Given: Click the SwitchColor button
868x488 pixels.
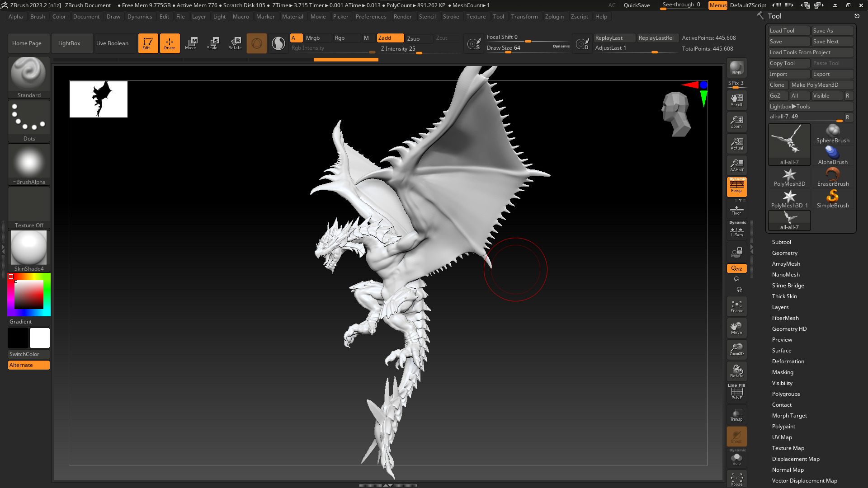Looking at the screenshot, I should (x=29, y=354).
